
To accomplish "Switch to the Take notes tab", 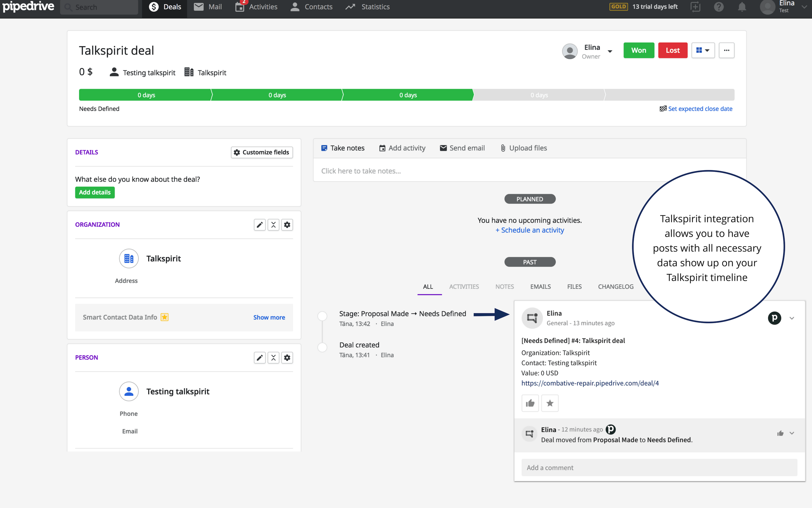I will (x=343, y=148).
